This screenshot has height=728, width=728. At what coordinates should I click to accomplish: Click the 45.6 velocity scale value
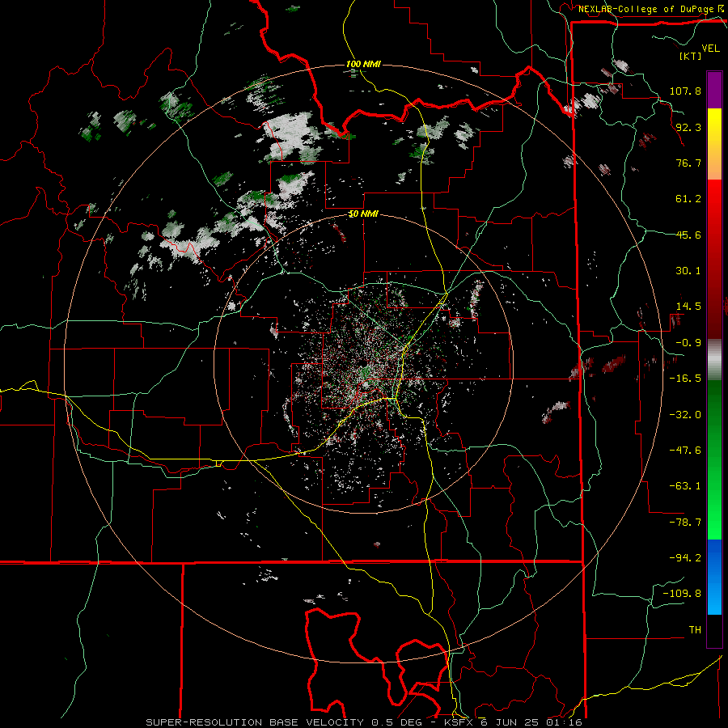coord(688,235)
